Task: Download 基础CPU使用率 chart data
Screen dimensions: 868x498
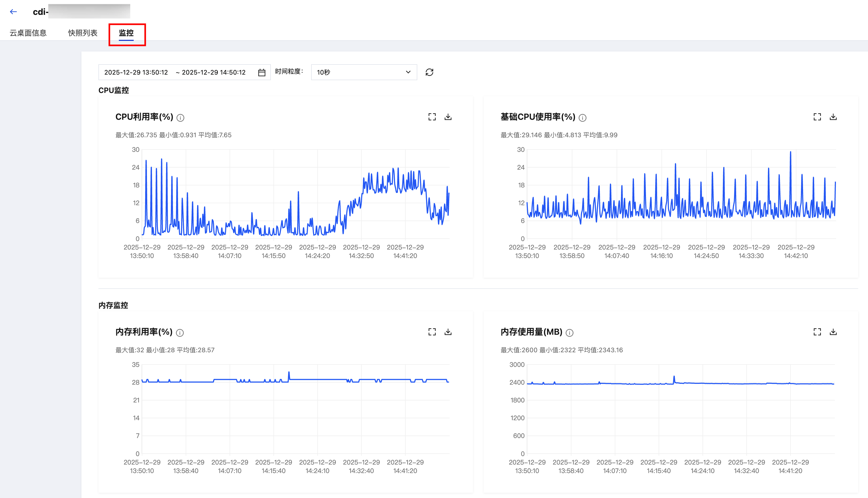Action: [833, 117]
